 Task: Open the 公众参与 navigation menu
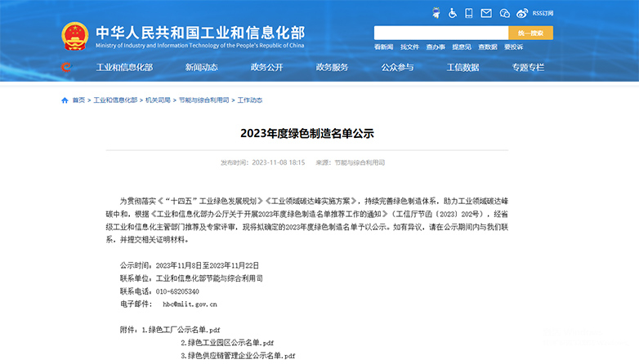[x=397, y=67]
